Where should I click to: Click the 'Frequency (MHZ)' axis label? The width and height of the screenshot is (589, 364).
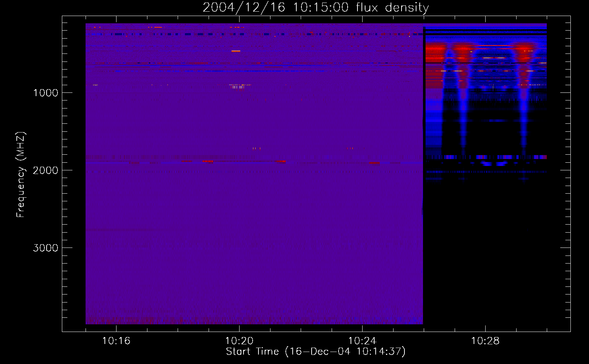click(21, 175)
